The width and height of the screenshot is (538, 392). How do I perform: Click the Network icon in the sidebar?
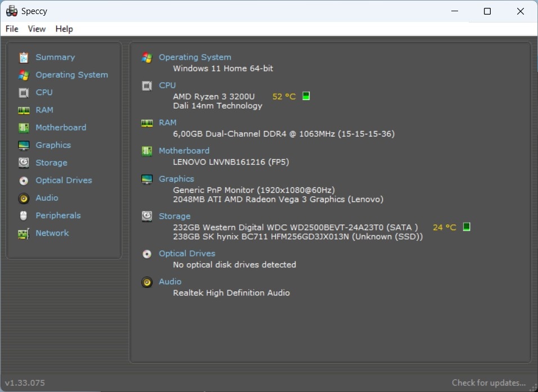(x=23, y=233)
